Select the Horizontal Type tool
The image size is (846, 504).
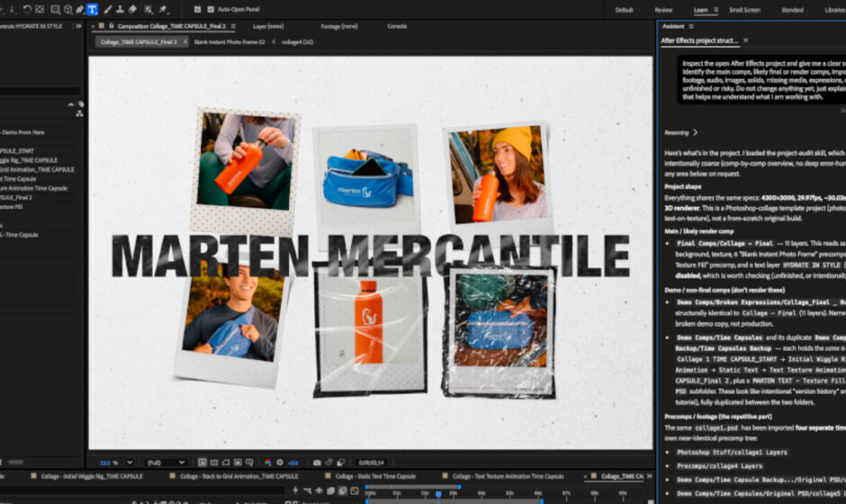point(93,9)
